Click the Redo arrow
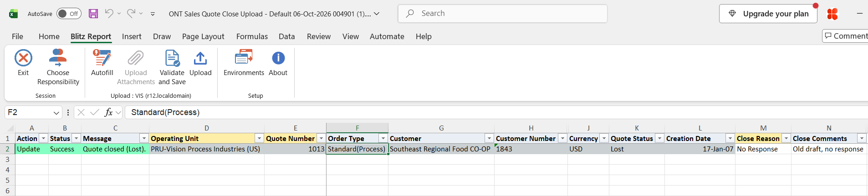Image resolution: width=868 pixels, height=196 pixels. click(x=131, y=13)
